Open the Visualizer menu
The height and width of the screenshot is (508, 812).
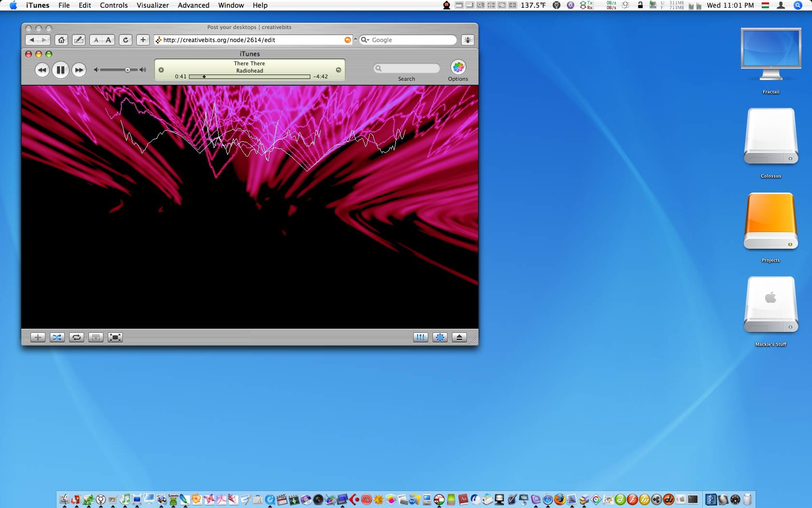pyautogui.click(x=153, y=5)
